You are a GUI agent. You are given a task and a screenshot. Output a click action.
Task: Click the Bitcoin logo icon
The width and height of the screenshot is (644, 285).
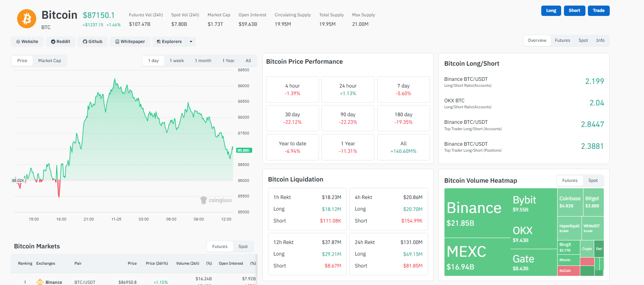pos(26,19)
